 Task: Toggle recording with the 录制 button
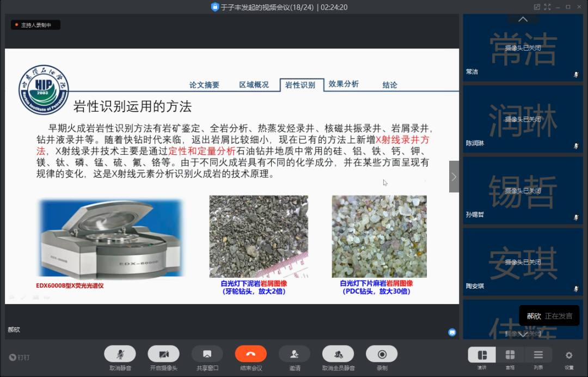click(x=382, y=354)
